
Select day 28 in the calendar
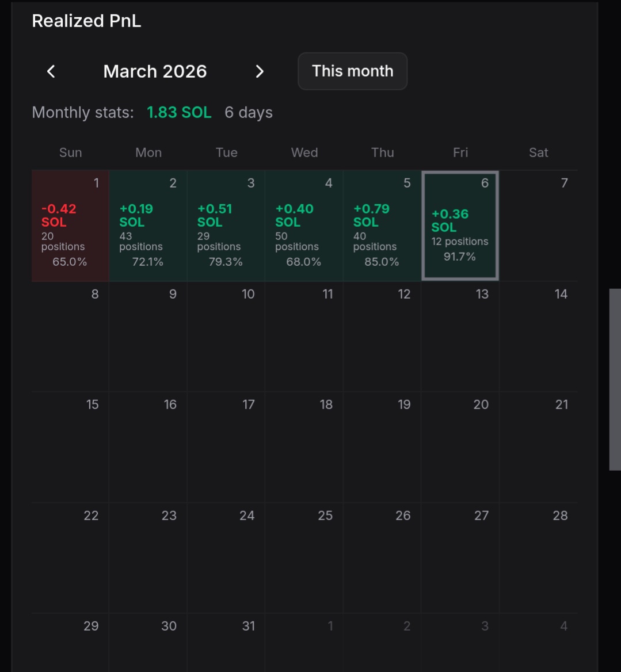(x=539, y=558)
